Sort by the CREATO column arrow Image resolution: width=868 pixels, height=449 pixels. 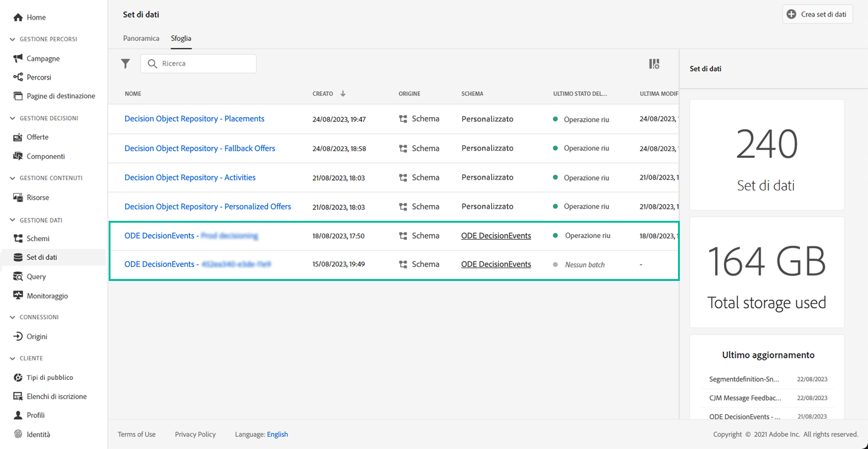click(343, 94)
